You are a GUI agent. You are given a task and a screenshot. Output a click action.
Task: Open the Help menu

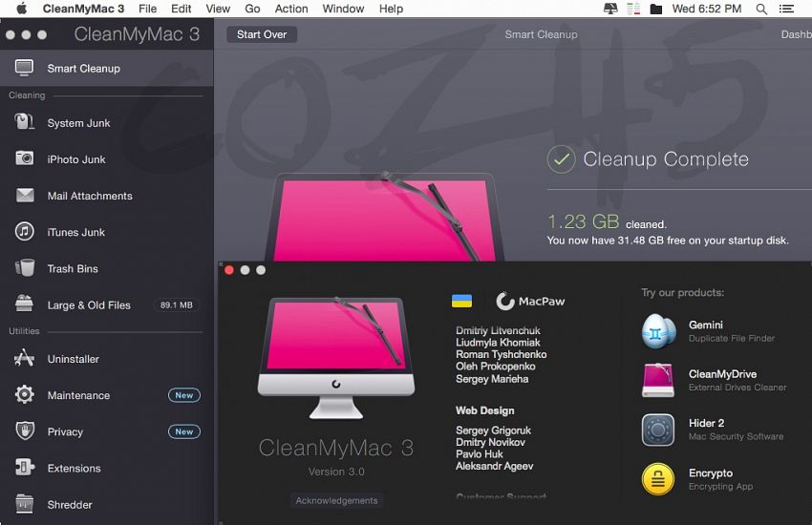(x=391, y=9)
